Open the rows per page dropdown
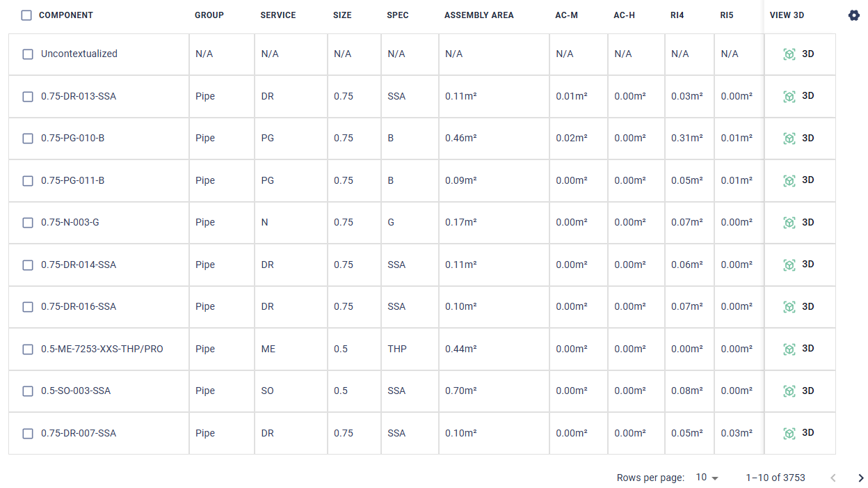 tap(707, 478)
